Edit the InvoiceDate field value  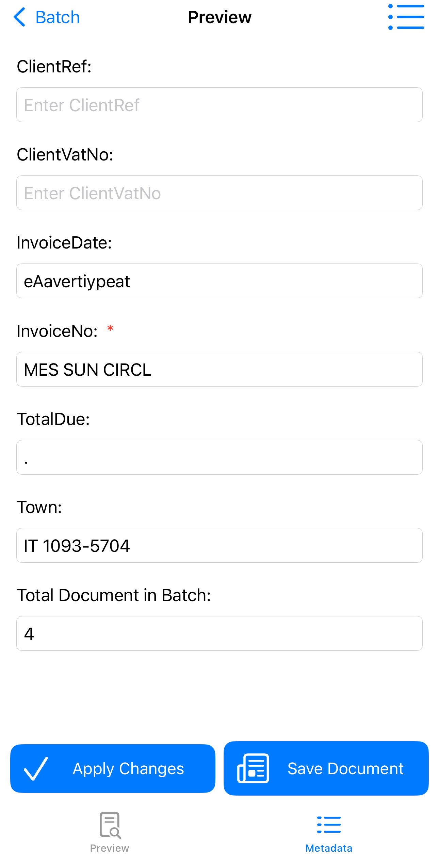[219, 281]
